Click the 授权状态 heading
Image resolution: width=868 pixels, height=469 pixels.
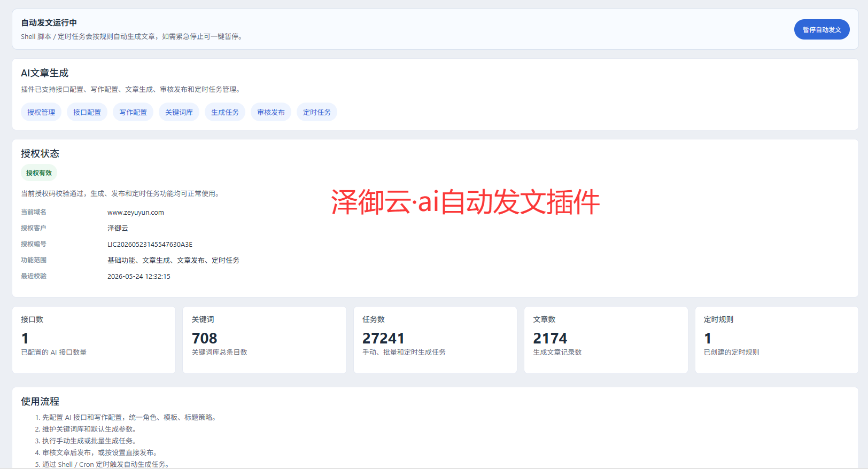[40, 154]
